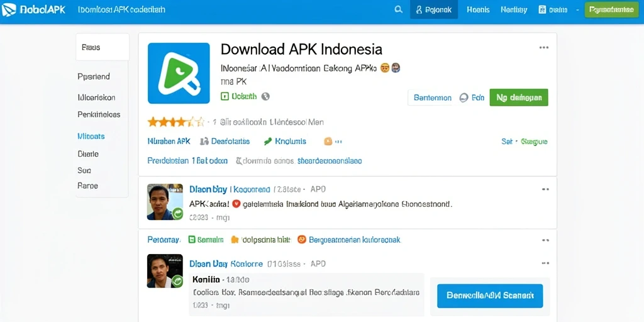Image resolution: width=644 pixels, height=322 pixels.
Task: Click the orange square icon with dots
Action: click(x=332, y=142)
